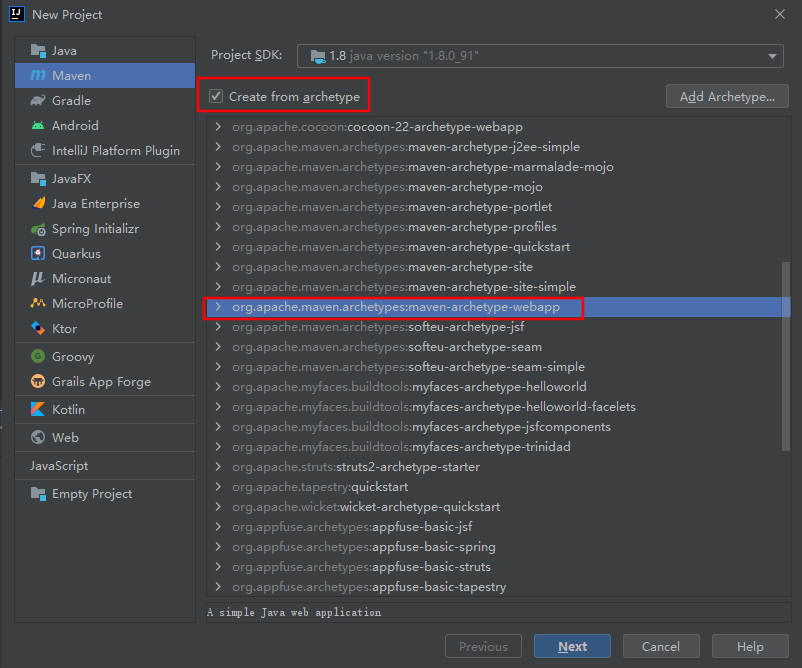This screenshot has width=802, height=668.
Task: Expand the myfaces-archetype-helloworld node
Action: pyautogui.click(x=218, y=387)
